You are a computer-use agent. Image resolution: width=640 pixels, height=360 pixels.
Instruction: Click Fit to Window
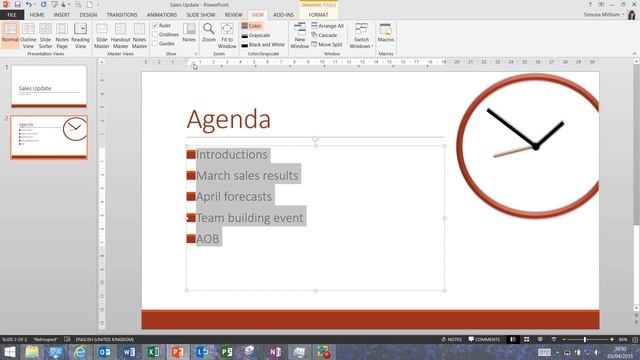tap(227, 36)
